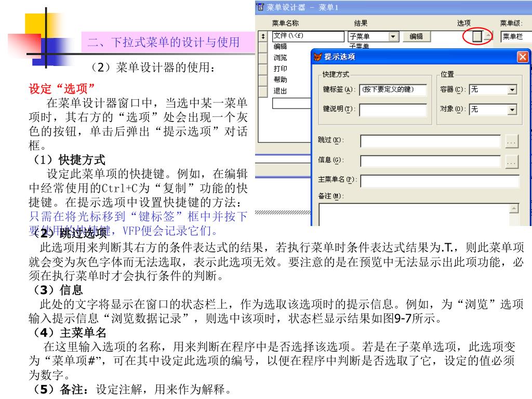Select the 浏览 menu row
The image size is (532, 399).
pos(280,58)
